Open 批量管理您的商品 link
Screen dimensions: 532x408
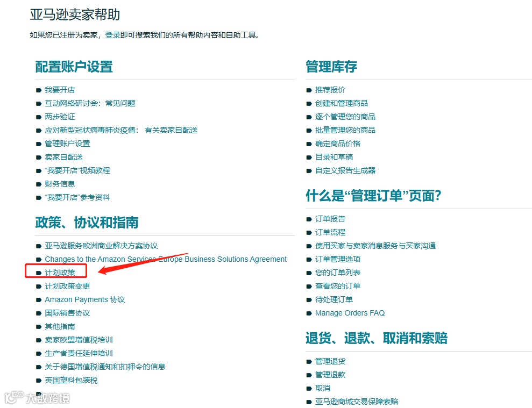345,130
